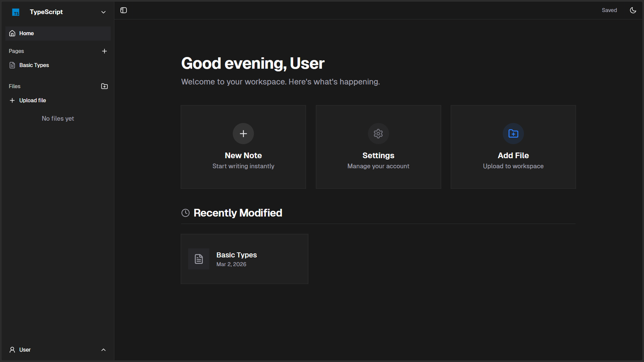Open the Basic Types recently modified card
Image resolution: width=644 pixels, height=362 pixels.
point(244,259)
